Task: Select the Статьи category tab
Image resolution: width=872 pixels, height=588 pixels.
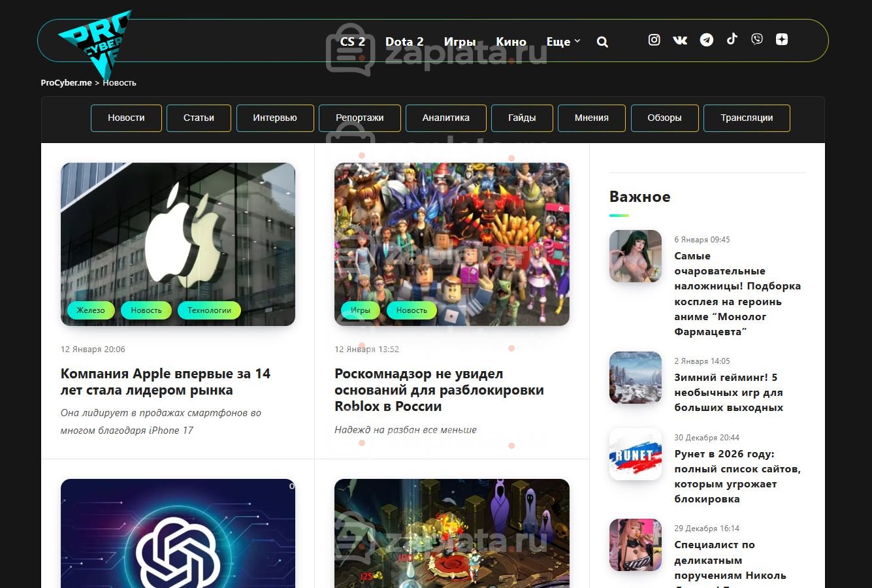Action: coord(199,118)
